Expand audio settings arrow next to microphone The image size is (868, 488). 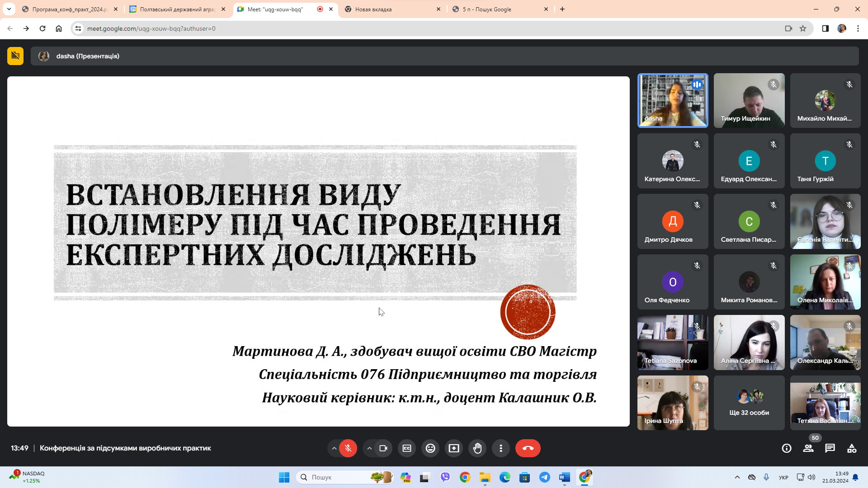(334, 448)
